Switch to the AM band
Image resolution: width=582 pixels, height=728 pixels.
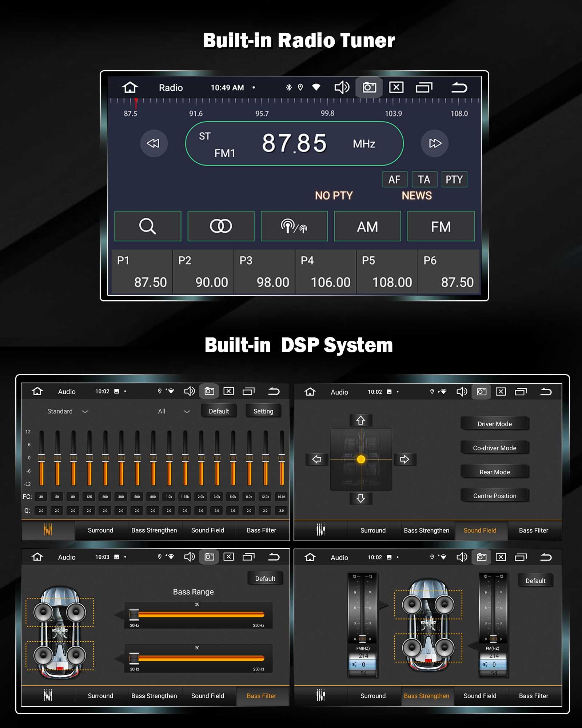tap(367, 226)
